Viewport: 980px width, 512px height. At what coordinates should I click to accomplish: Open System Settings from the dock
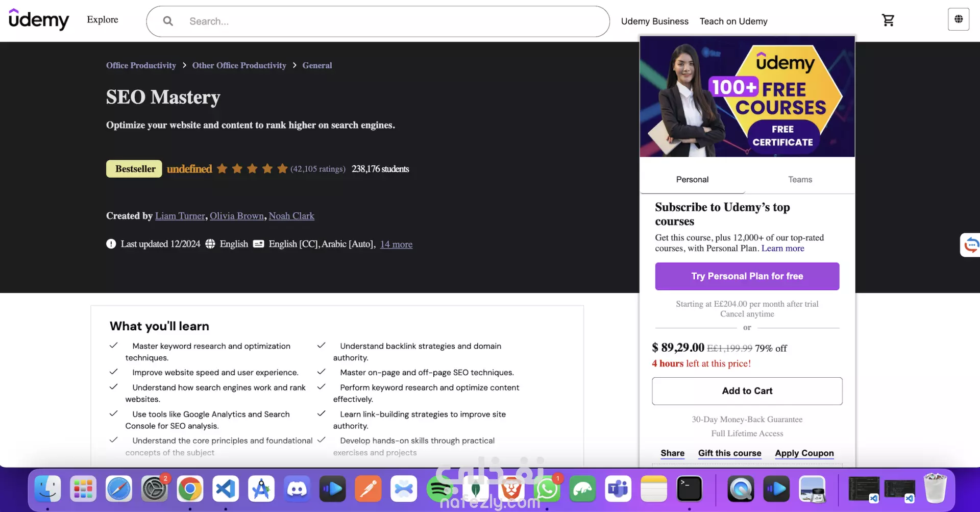coord(154,489)
